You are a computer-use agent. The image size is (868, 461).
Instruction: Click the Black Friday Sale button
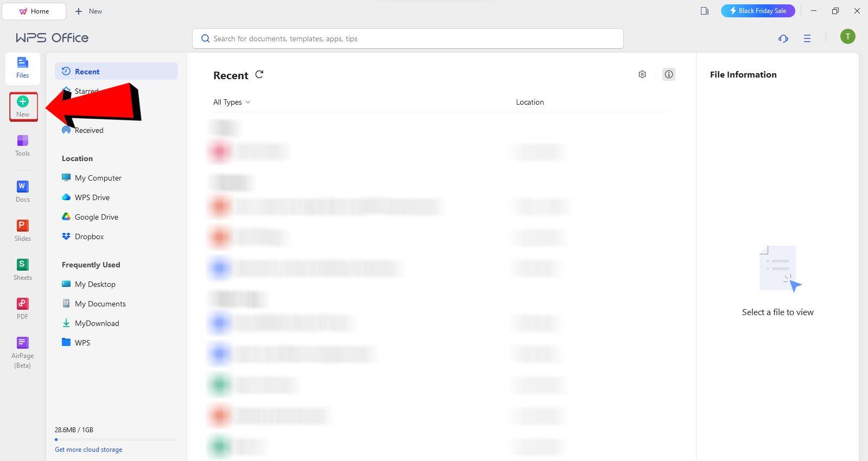(x=758, y=11)
